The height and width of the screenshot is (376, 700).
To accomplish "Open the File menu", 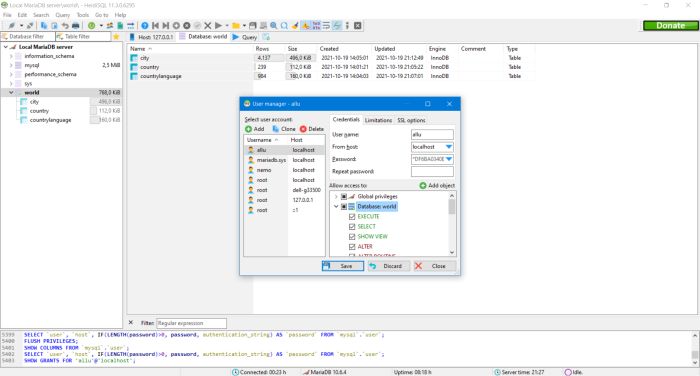I will pos(7,15).
